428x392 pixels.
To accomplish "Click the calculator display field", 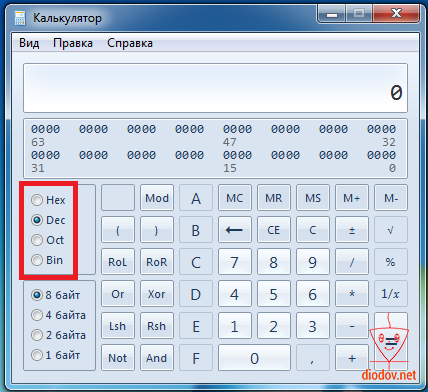I will point(215,88).
